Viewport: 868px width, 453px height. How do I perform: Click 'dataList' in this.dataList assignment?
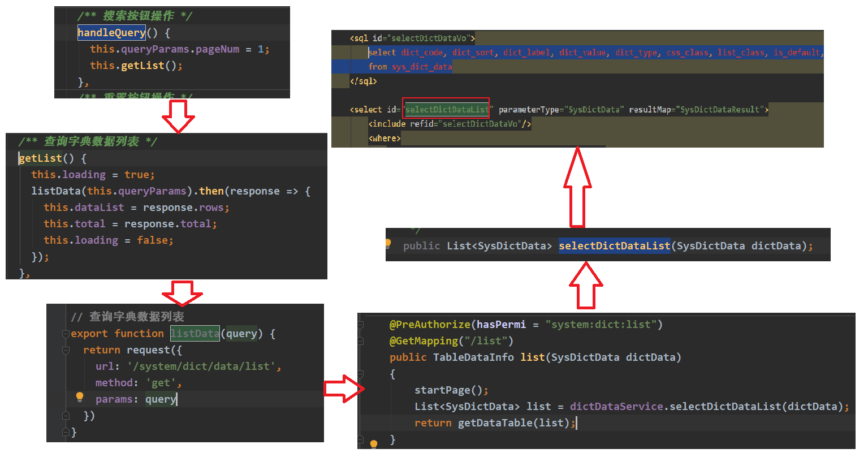click(x=99, y=208)
